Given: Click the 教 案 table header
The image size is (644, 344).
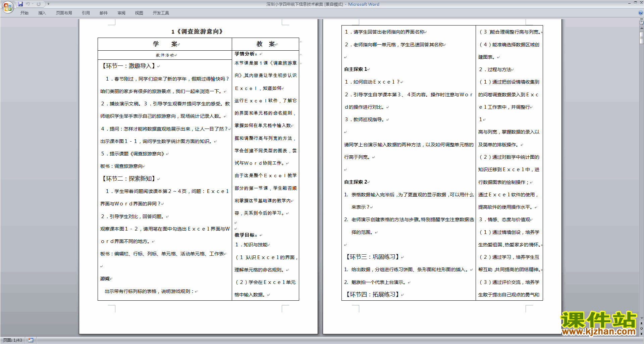Looking at the screenshot, I should pos(265,44).
